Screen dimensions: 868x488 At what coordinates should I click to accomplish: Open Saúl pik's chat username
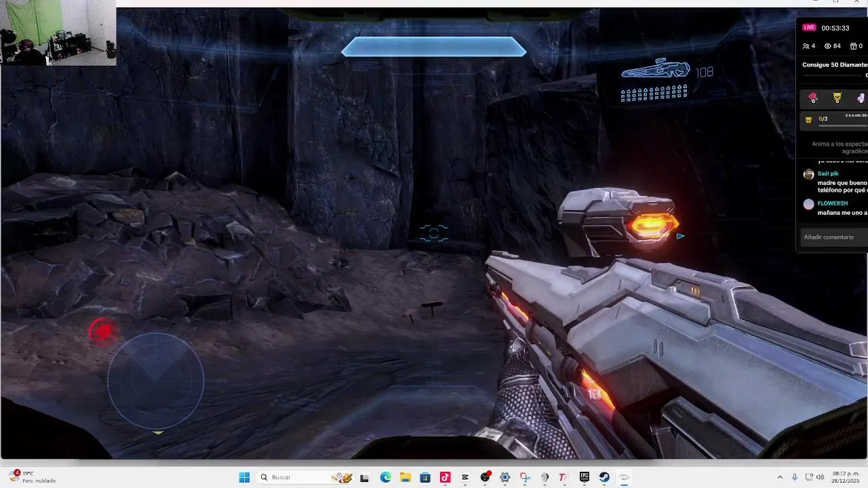pyautogui.click(x=828, y=174)
